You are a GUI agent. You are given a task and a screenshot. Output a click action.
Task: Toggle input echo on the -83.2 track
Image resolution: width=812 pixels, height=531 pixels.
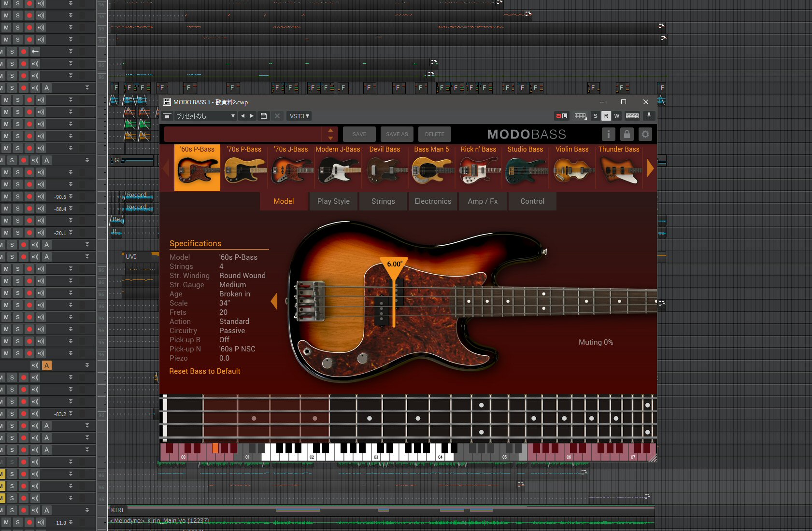(35, 414)
